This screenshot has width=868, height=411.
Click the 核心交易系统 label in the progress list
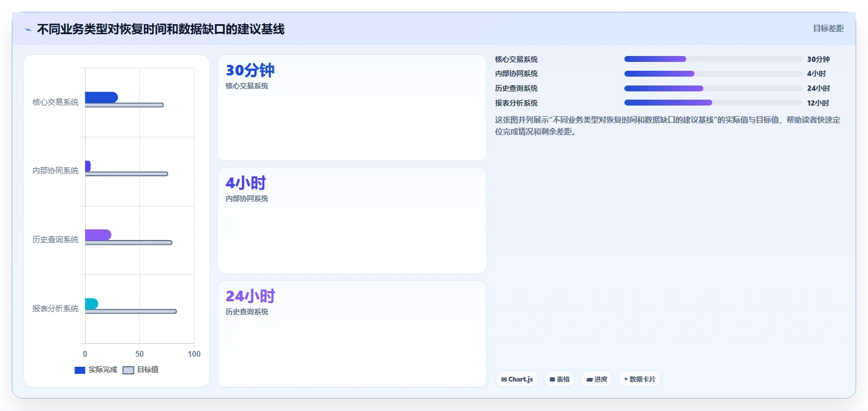coord(516,60)
